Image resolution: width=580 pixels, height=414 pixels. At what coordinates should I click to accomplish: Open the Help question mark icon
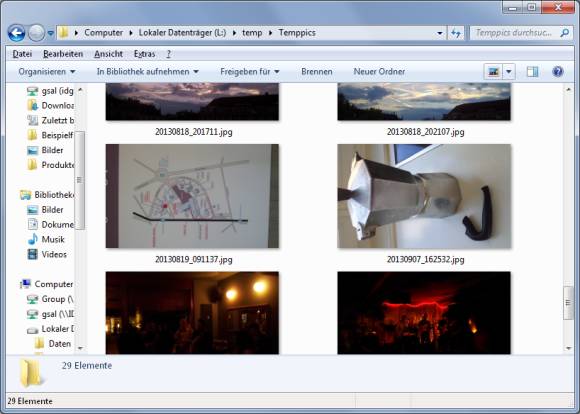[557, 71]
